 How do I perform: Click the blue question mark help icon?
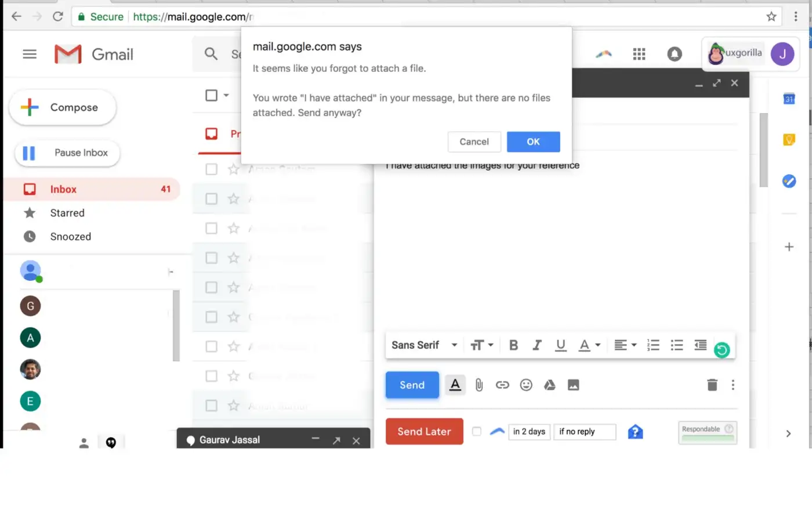point(635,432)
